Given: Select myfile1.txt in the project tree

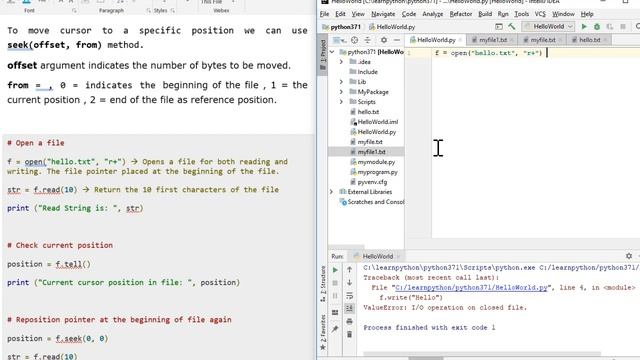Looking at the screenshot, I should [368, 152].
